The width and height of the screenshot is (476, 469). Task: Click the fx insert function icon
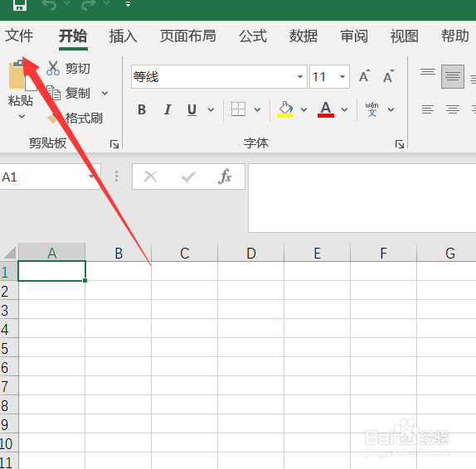click(x=225, y=176)
